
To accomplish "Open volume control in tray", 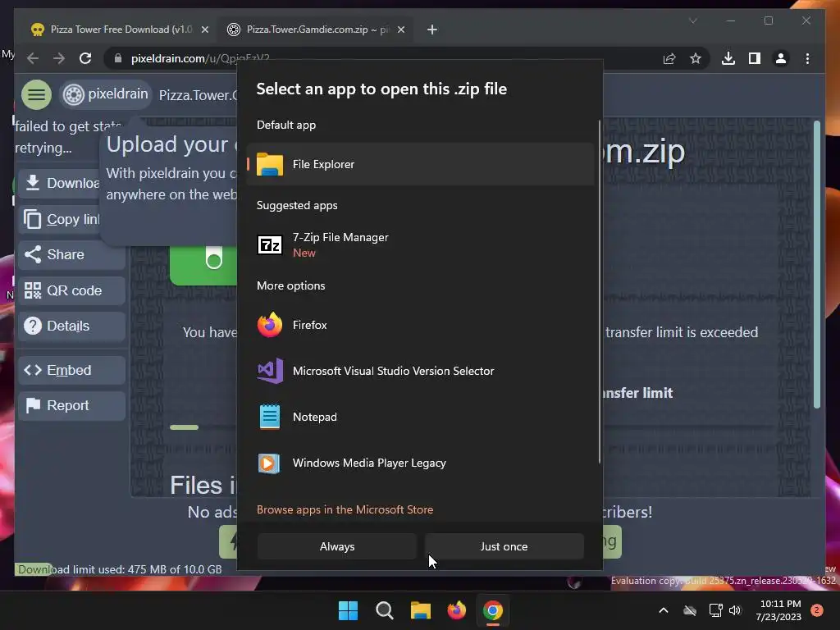I will click(x=735, y=610).
